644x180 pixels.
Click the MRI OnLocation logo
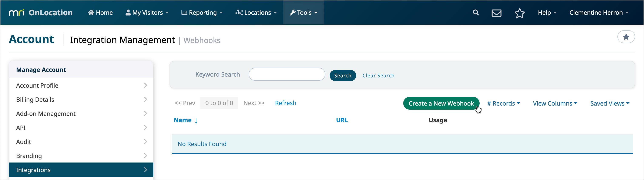pos(41,13)
